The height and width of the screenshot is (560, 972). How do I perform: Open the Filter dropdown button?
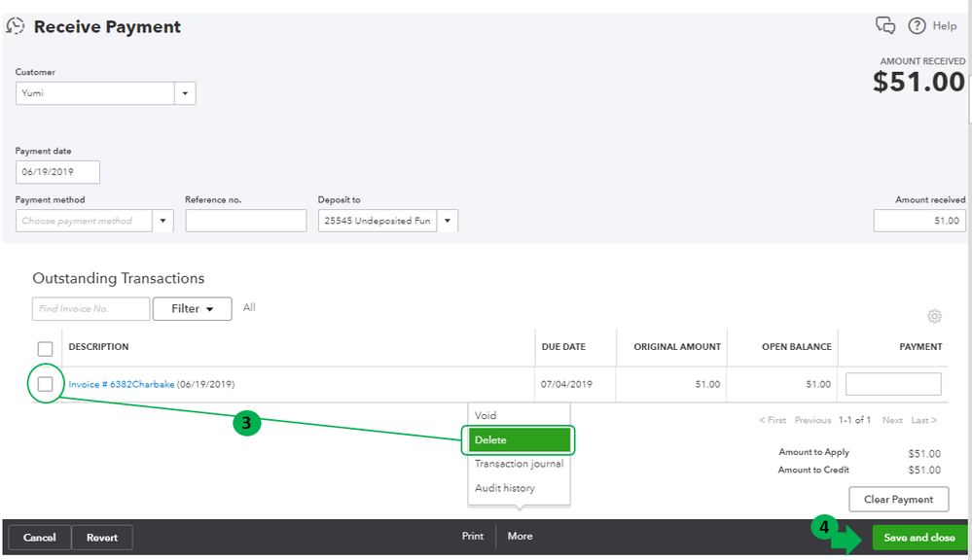click(193, 308)
